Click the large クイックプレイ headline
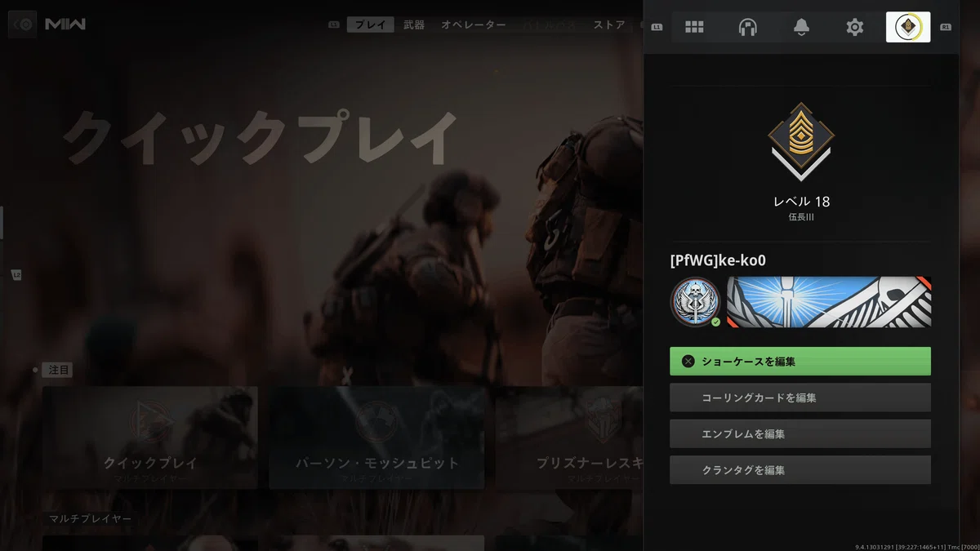 [x=261, y=139]
